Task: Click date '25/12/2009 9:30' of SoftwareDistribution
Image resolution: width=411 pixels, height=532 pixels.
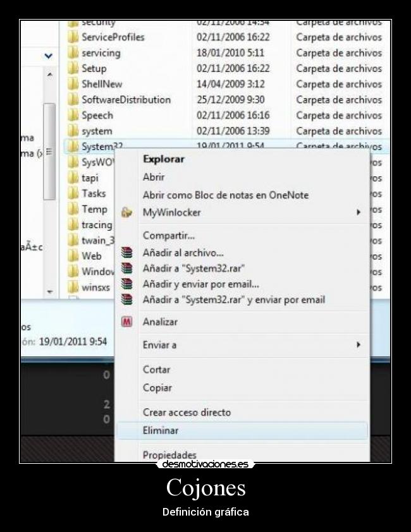Action: point(230,100)
